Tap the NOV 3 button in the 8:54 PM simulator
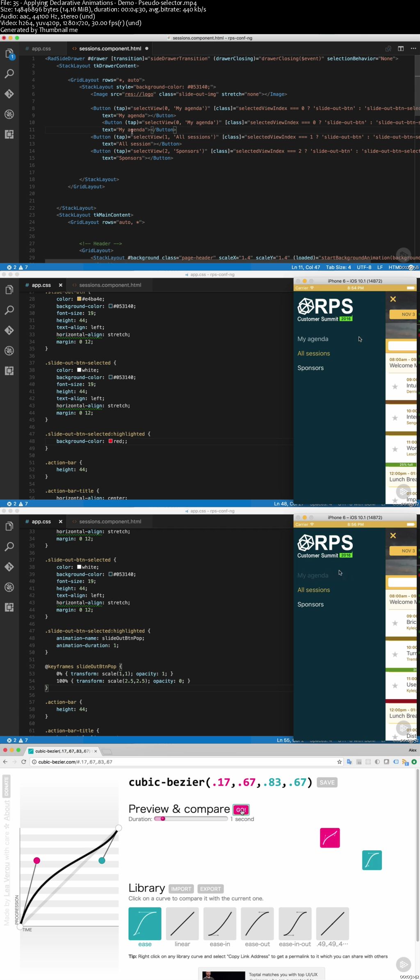 (x=403, y=314)
